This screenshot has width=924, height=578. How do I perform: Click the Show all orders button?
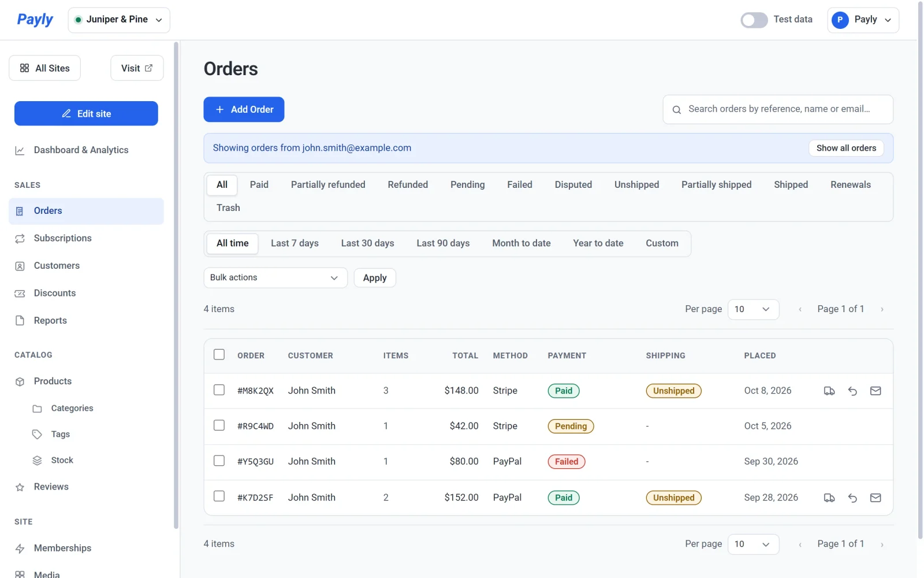point(846,149)
